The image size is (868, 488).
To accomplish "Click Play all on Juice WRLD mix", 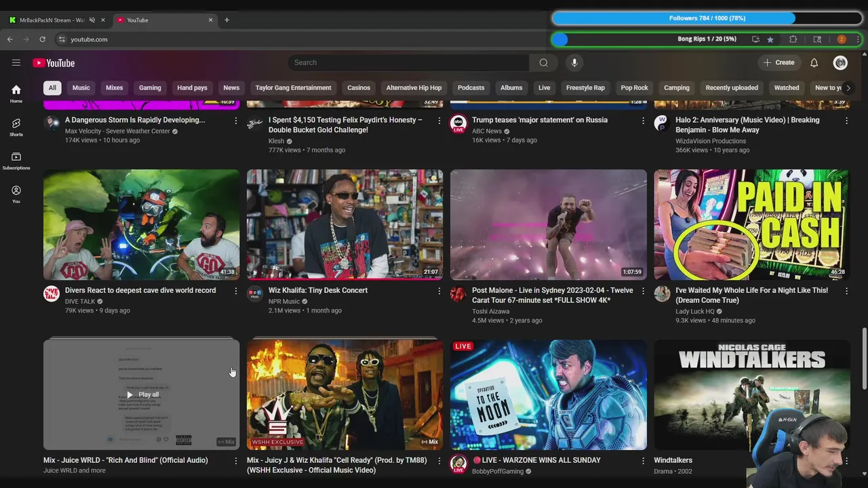I will (x=142, y=394).
